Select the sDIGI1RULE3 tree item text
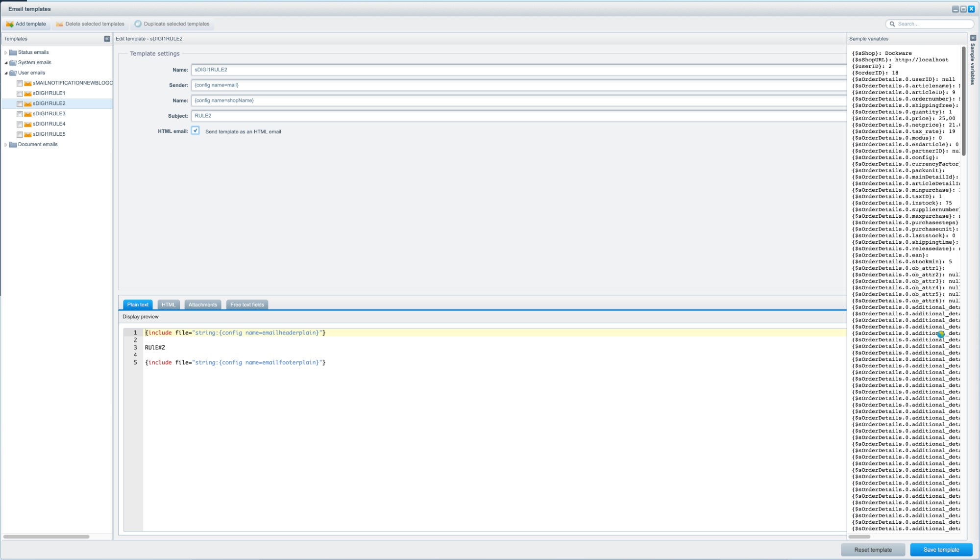 pos(49,114)
